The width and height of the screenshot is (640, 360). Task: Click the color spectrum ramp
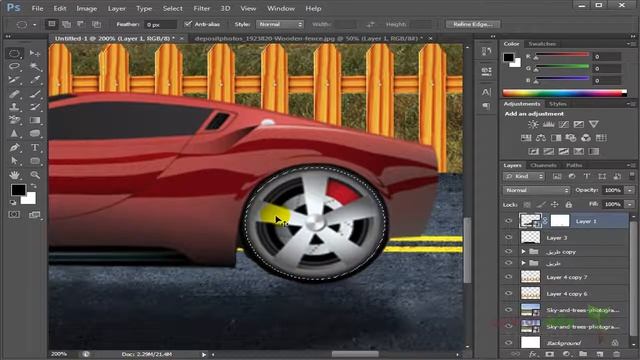tap(564, 93)
